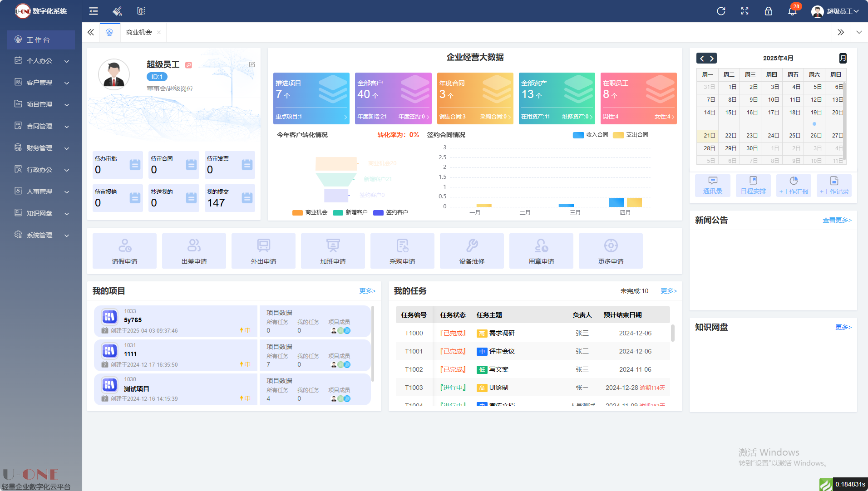Open 待审发票 counter card
The image size is (868, 491).
tap(230, 165)
